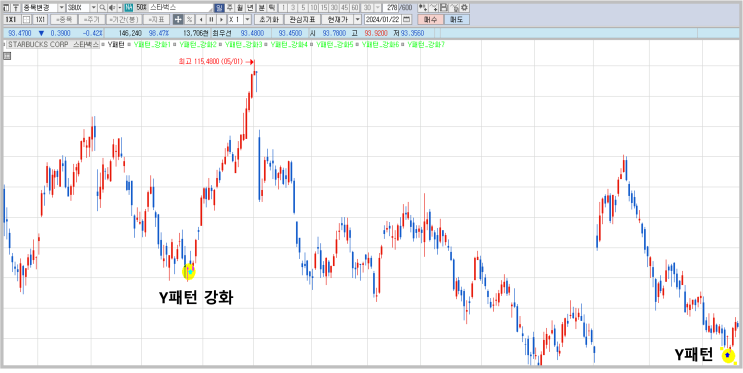Click the speaker sound icon
The width and height of the screenshot is (743, 373).
click(112, 8)
